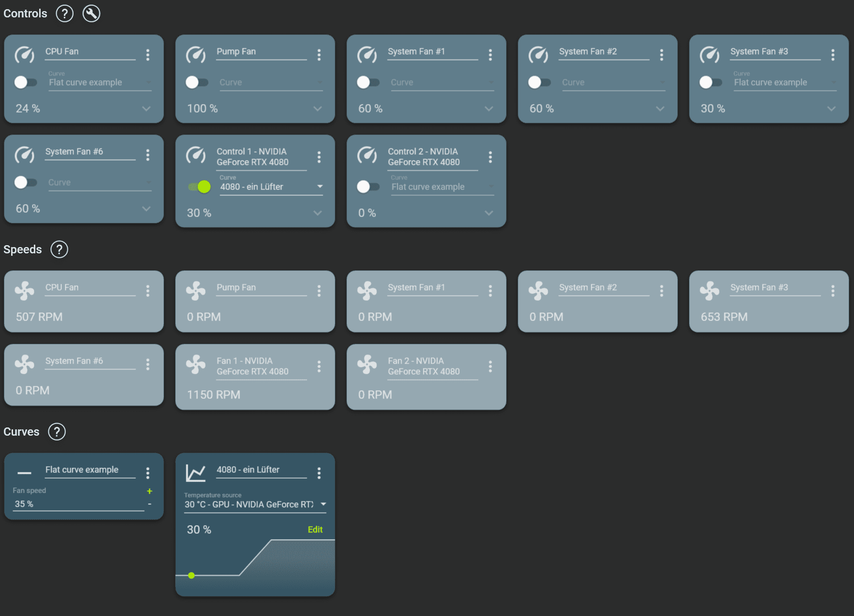The width and height of the screenshot is (854, 616).
Task: Click the 1150 RPM reading on Fan 1 NVIDIA
Action: click(213, 395)
